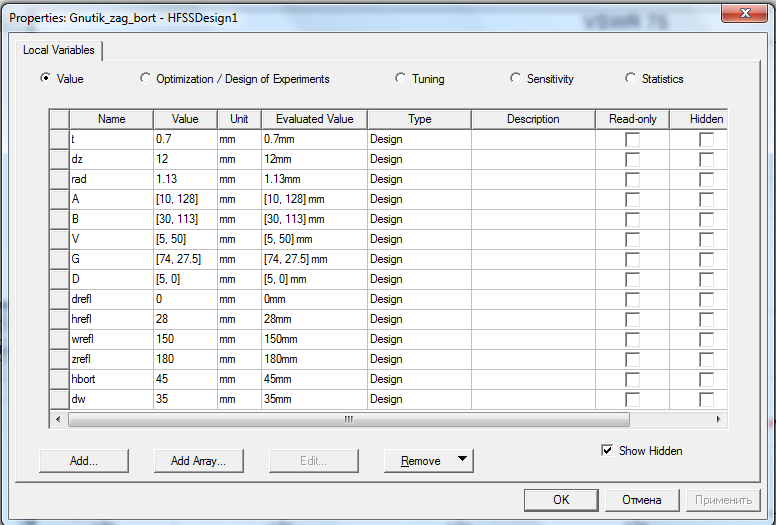Viewport: 776px width, 525px height.
Task: Open the Unit cell for variable hrefl
Action: coord(239,319)
